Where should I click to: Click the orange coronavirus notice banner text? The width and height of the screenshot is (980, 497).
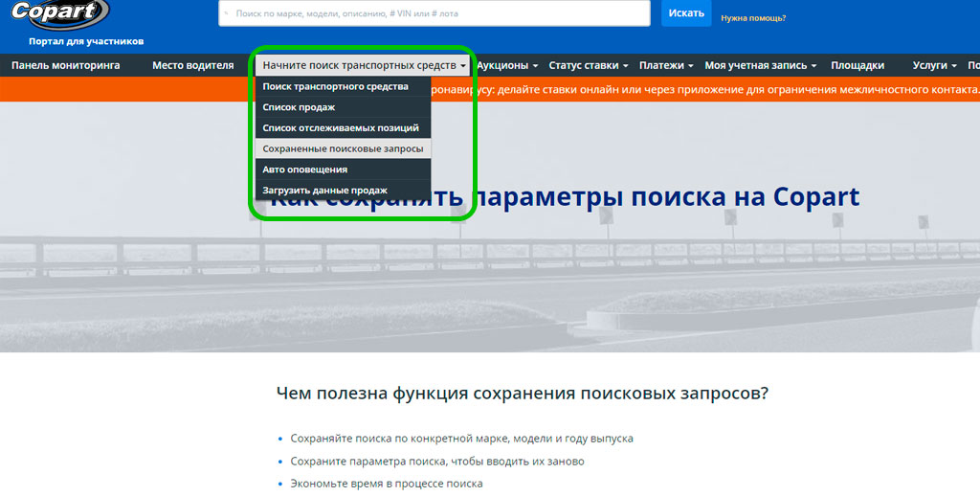pos(705,89)
